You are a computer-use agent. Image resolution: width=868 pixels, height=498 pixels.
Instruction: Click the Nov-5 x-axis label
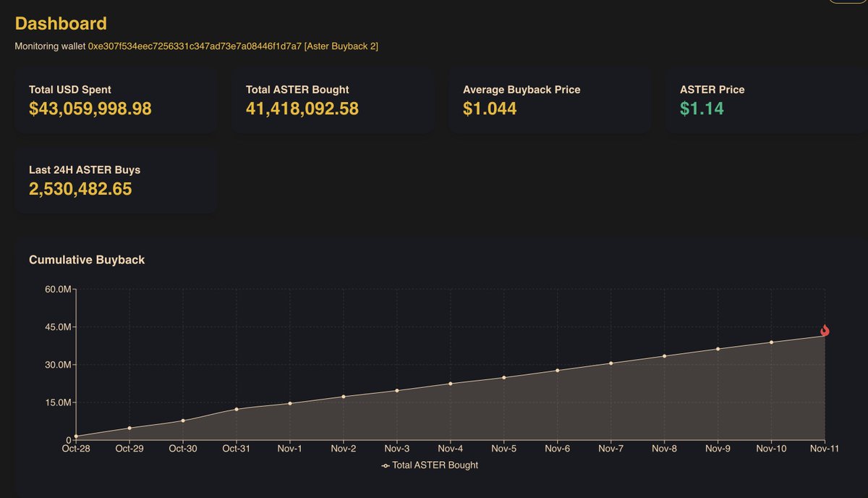(504, 449)
